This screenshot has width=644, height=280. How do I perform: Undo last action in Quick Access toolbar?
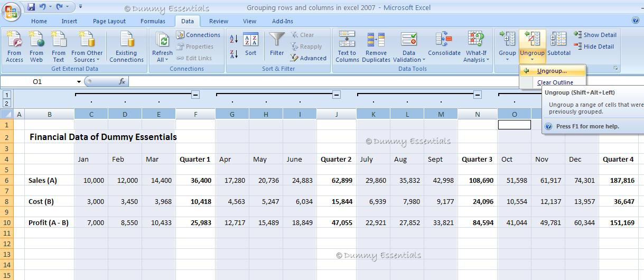pyautogui.click(x=43, y=7)
